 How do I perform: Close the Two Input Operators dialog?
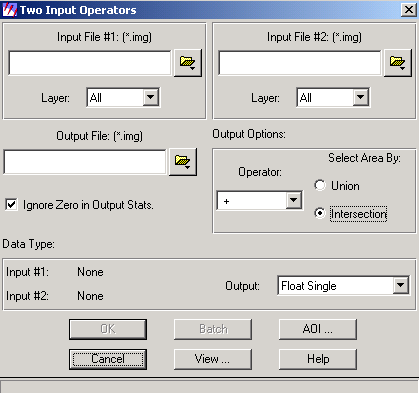pos(409,10)
